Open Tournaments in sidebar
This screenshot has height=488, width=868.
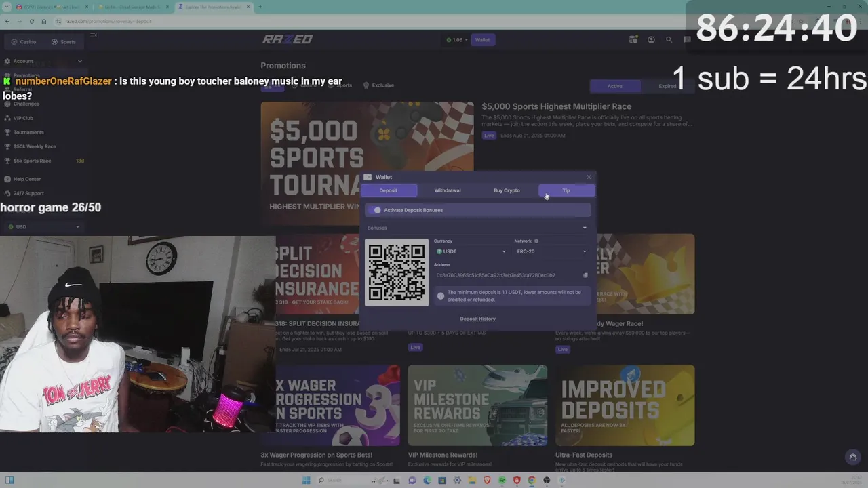pos(28,132)
